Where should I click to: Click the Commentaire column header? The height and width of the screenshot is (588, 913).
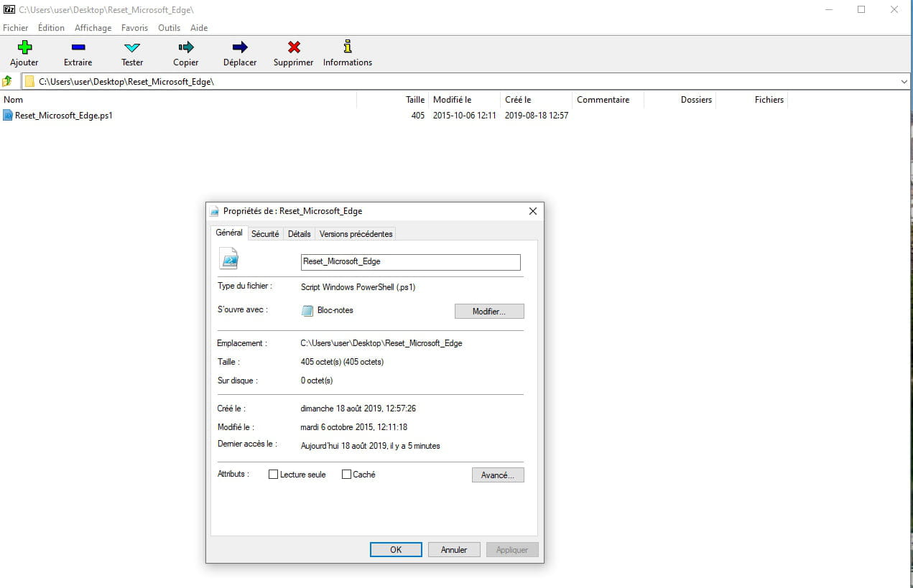(x=608, y=100)
